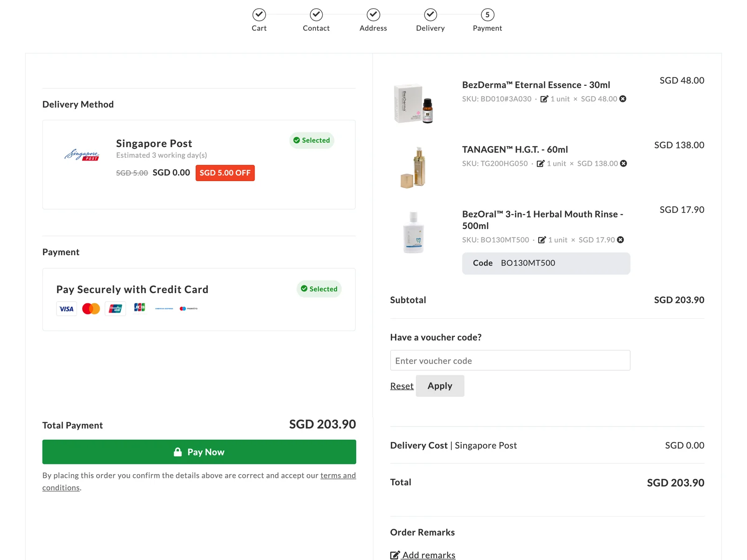The width and height of the screenshot is (747, 560).
Task: Click the Cart step checkmark icon
Action: (259, 14)
